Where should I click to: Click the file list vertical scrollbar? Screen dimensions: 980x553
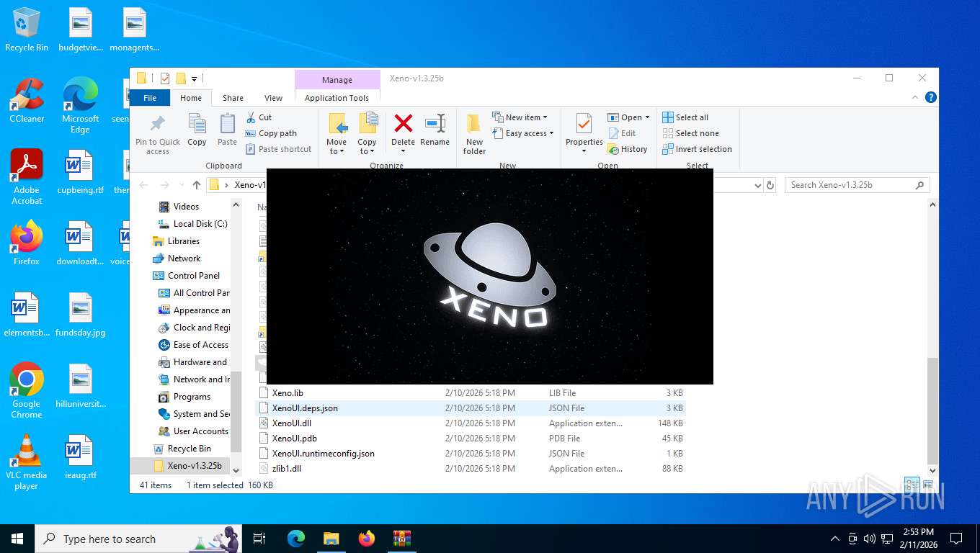coord(932,412)
